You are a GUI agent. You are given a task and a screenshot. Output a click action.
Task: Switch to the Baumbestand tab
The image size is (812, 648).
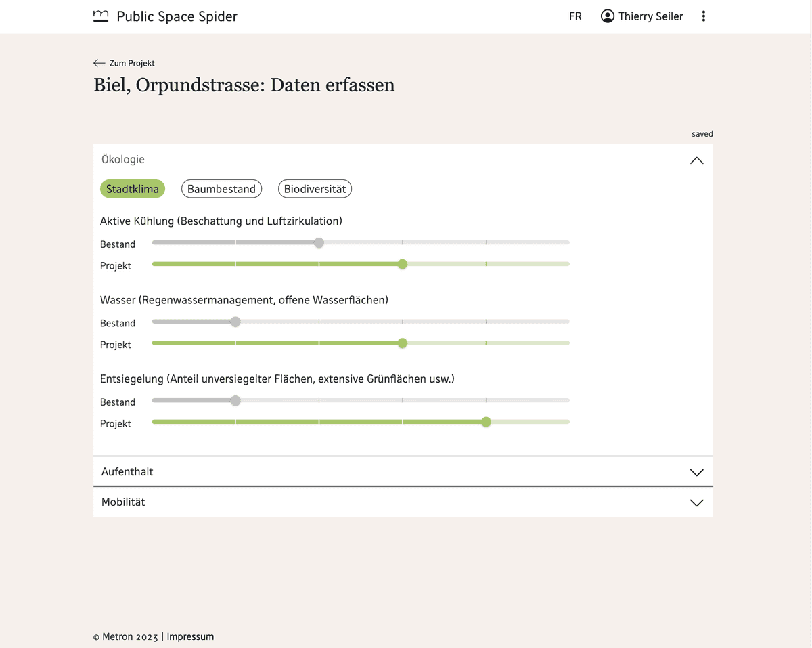pyautogui.click(x=221, y=189)
